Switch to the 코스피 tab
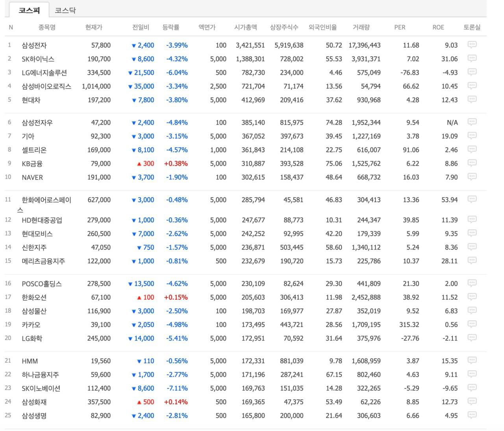The image size is (504, 431). 29,10
